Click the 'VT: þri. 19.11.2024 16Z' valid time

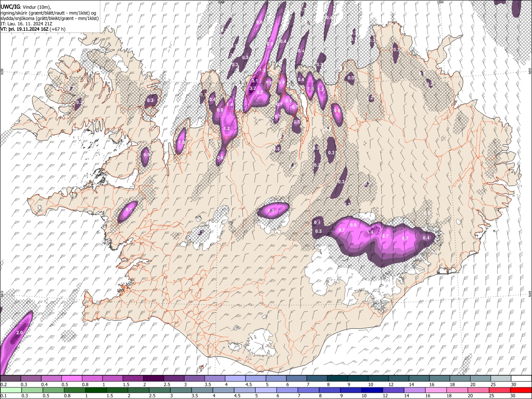tap(24, 30)
